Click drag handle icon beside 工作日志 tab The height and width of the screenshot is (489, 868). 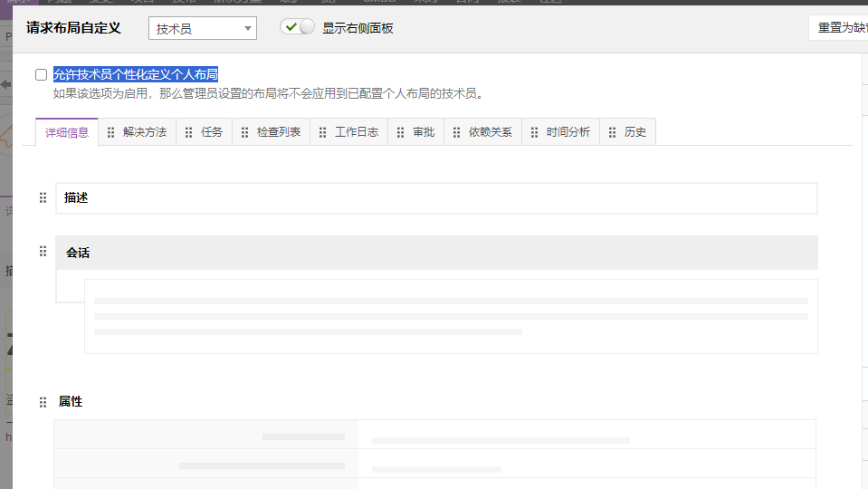(323, 132)
